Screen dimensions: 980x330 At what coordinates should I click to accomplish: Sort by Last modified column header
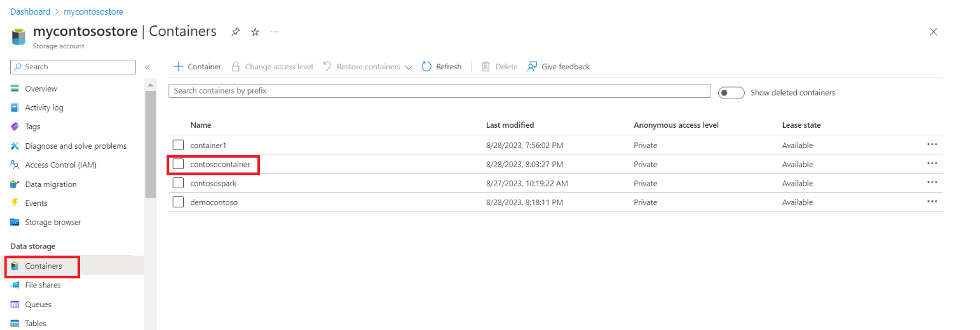(510, 125)
